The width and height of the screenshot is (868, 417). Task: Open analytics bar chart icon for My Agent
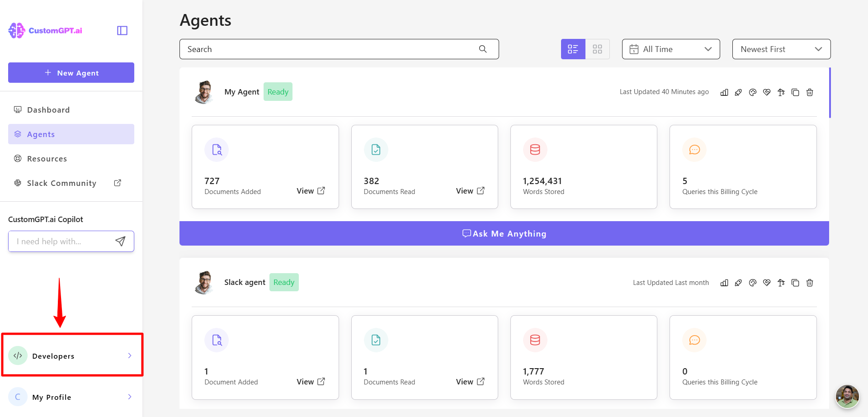pos(724,92)
